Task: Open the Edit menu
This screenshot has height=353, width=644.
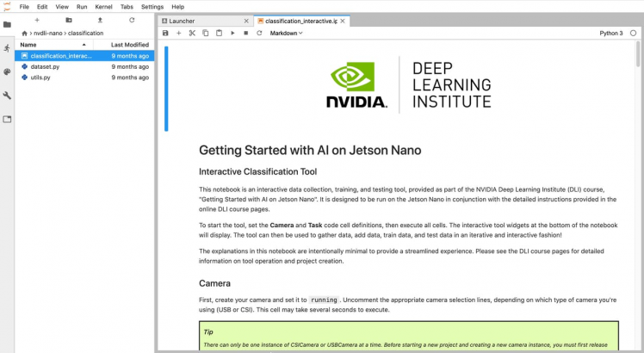Action: [42, 7]
